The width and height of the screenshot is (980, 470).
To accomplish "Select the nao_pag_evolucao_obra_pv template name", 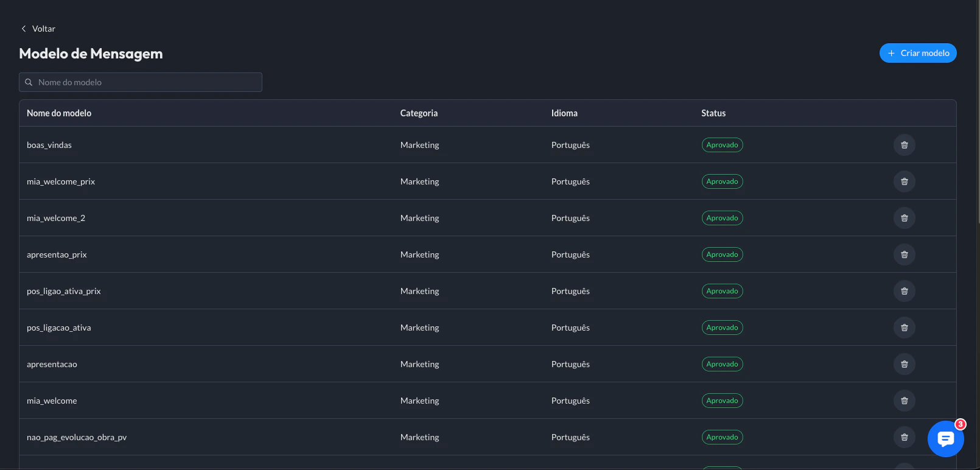I will point(77,437).
